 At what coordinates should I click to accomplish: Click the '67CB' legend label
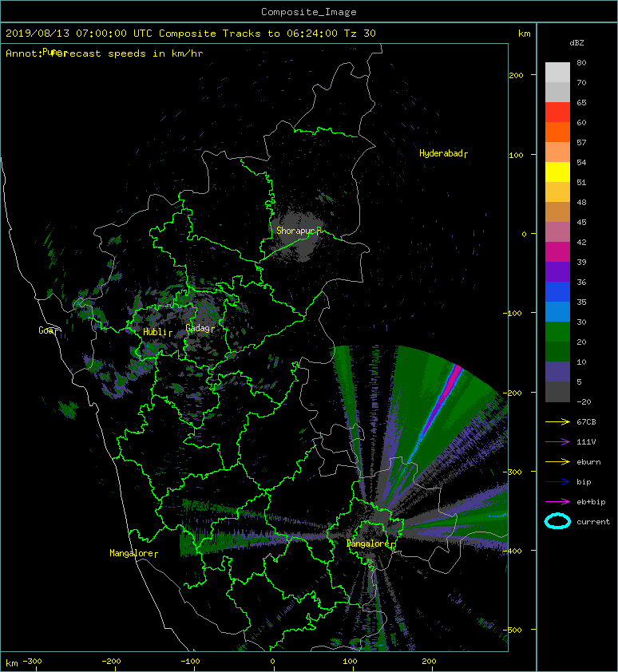586,421
